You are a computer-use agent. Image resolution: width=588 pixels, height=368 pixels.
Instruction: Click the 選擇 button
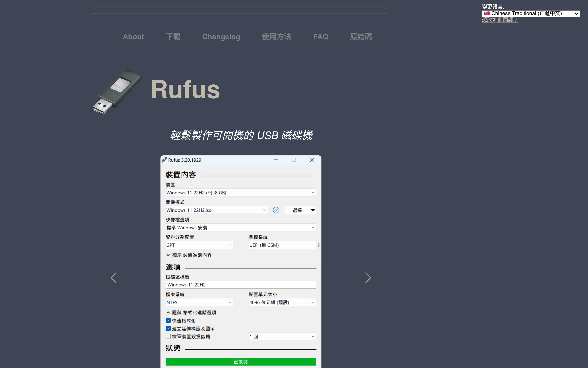point(297,210)
